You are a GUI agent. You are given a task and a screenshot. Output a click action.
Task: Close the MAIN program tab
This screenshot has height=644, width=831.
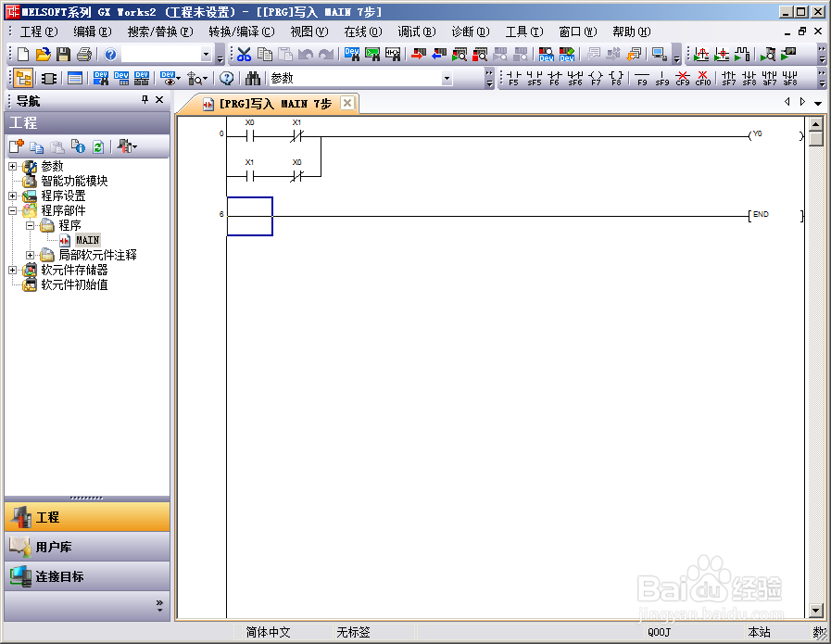point(347,103)
